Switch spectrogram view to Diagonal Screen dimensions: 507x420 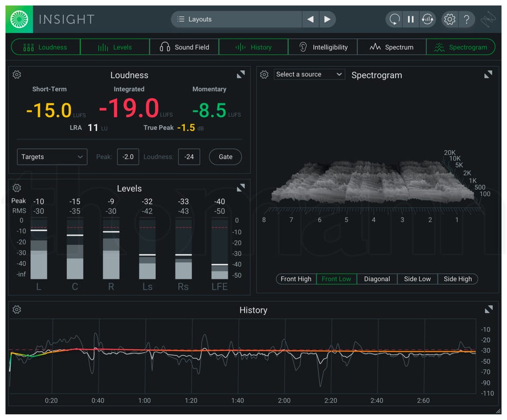tap(377, 279)
